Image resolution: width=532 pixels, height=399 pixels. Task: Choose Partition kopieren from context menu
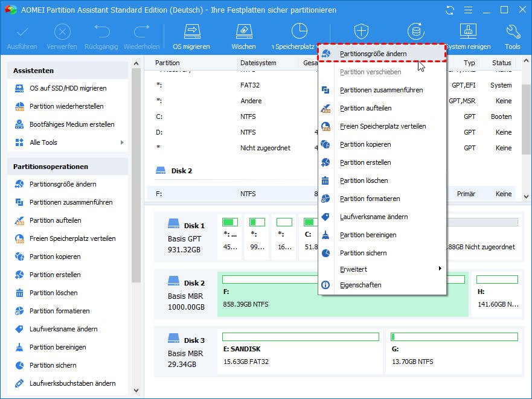(x=382, y=144)
